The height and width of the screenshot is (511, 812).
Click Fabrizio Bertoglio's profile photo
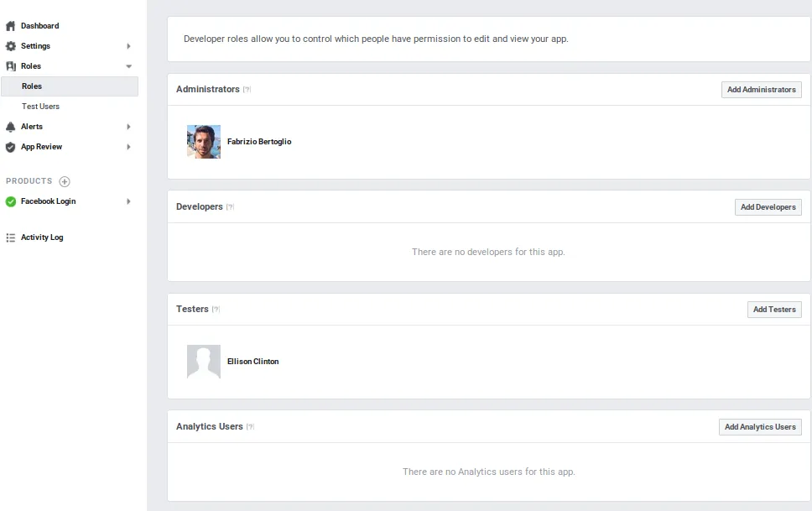pyautogui.click(x=204, y=142)
